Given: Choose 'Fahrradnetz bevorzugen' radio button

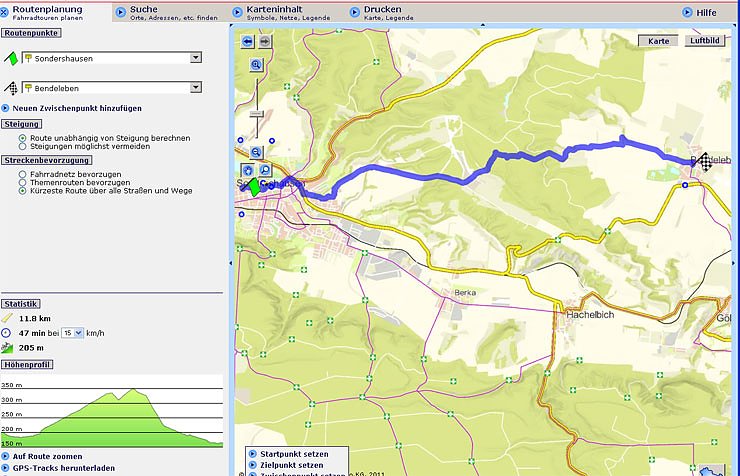Looking at the screenshot, I should [x=23, y=174].
